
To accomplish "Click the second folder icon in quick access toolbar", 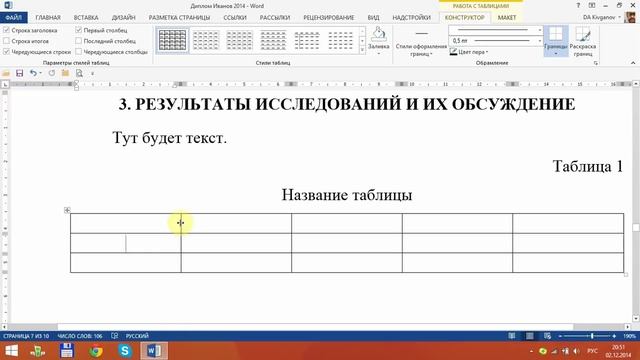I will 65,73.
